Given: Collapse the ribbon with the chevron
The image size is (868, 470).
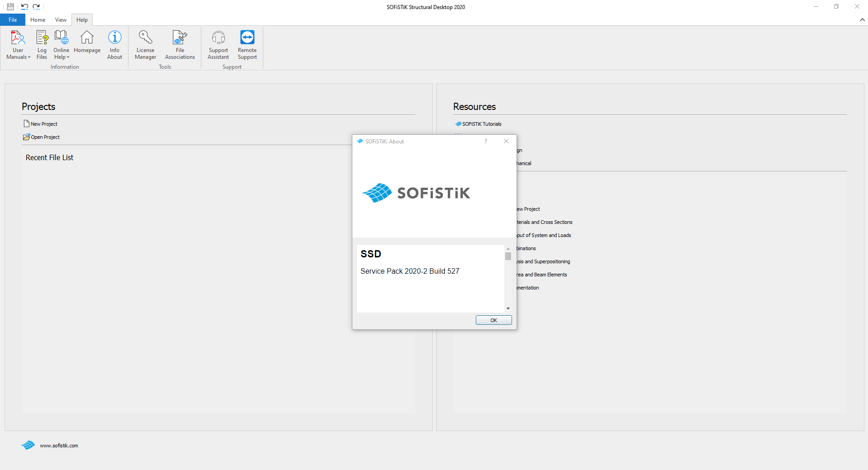Looking at the screenshot, I should [862, 20].
